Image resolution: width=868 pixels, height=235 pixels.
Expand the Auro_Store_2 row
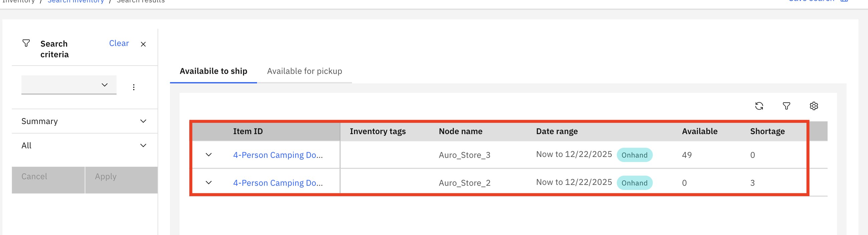(209, 183)
